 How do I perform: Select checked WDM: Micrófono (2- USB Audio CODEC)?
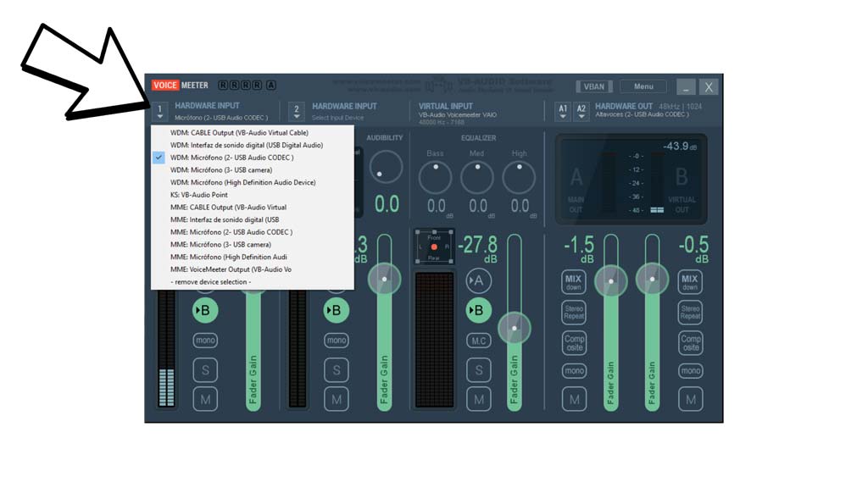[253, 158]
